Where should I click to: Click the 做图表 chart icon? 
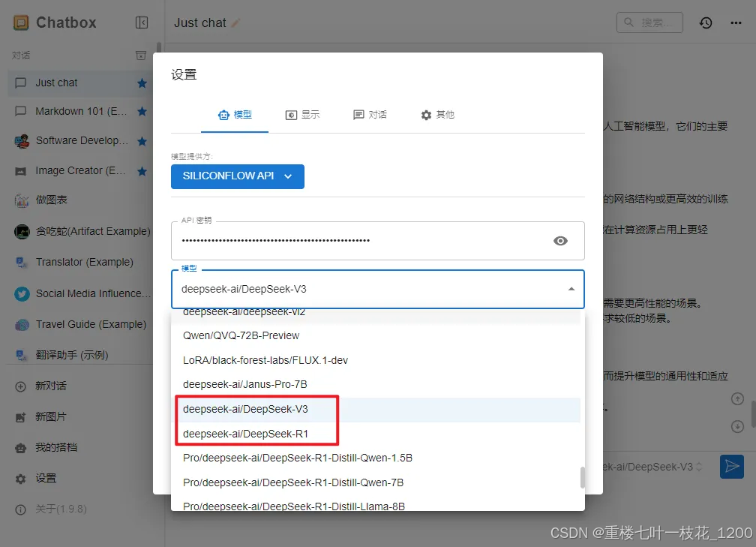pos(22,200)
